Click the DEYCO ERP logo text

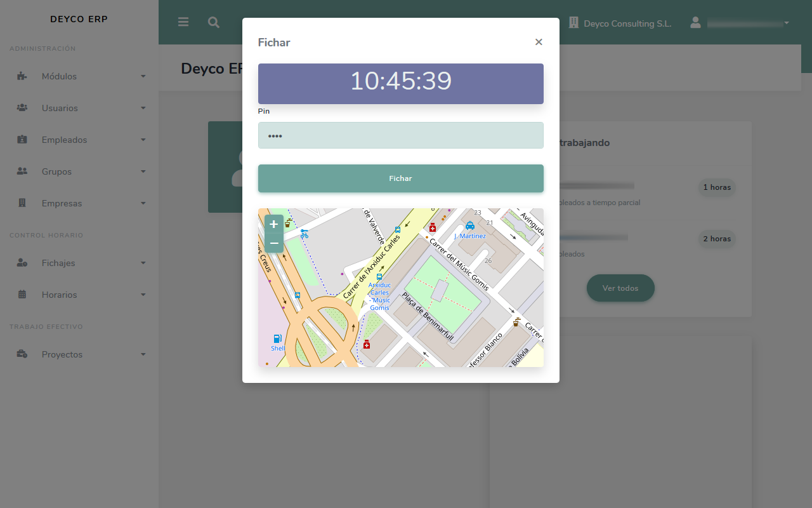point(79,19)
